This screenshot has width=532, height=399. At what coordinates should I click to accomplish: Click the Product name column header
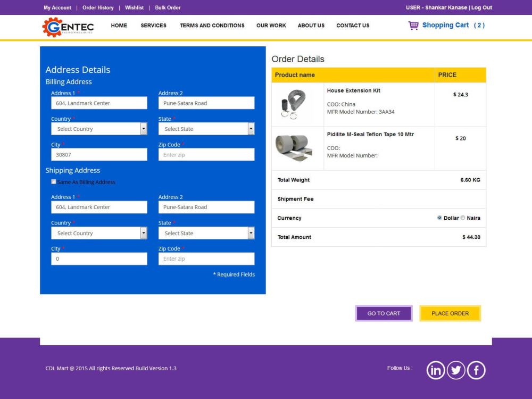pyautogui.click(x=295, y=75)
